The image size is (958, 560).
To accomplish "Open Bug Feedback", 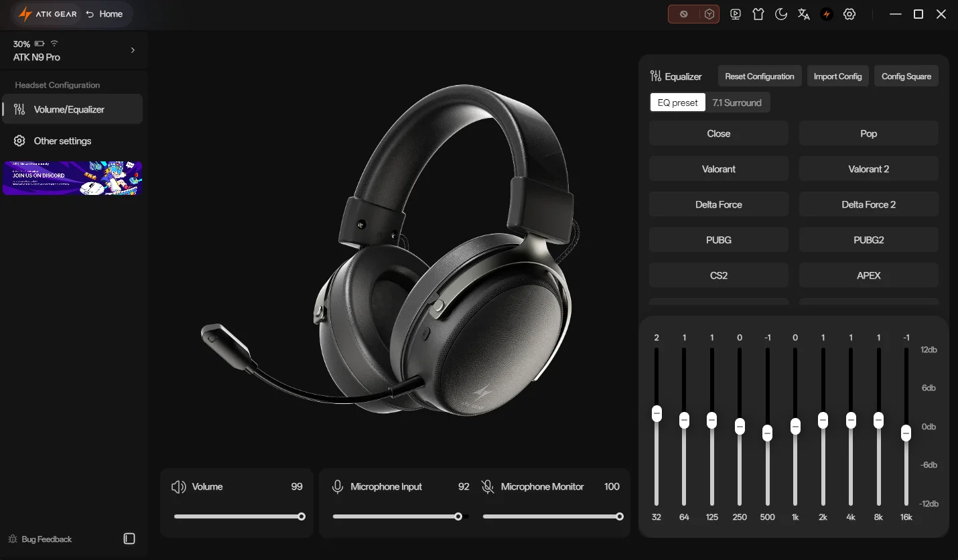I will pyautogui.click(x=40, y=539).
